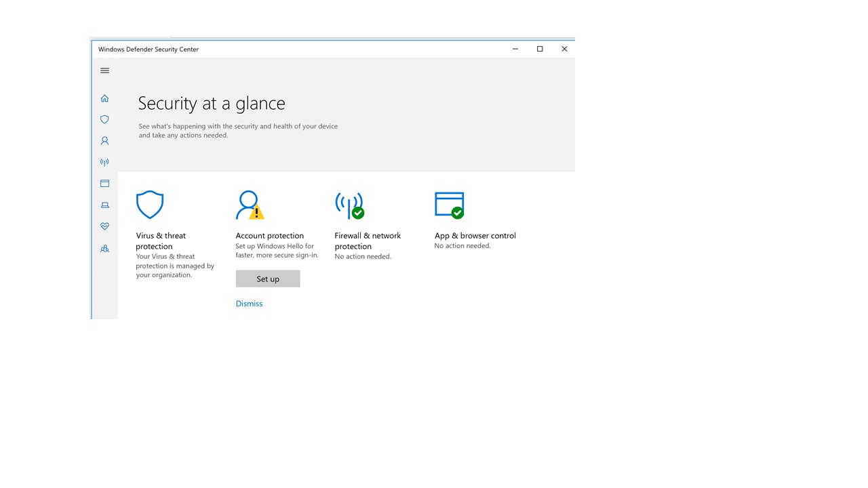The image size is (868, 488).
Task: Click the large App & browser control icon
Action: 449,205
